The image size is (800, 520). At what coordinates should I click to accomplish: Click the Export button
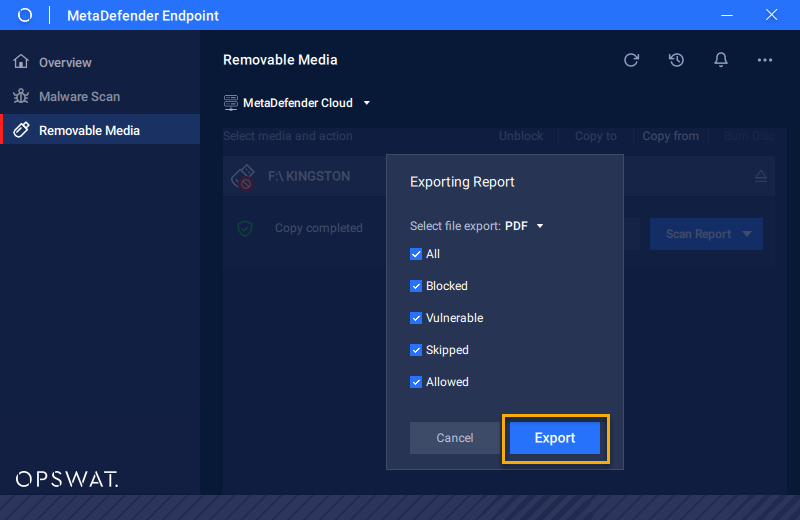tap(555, 438)
